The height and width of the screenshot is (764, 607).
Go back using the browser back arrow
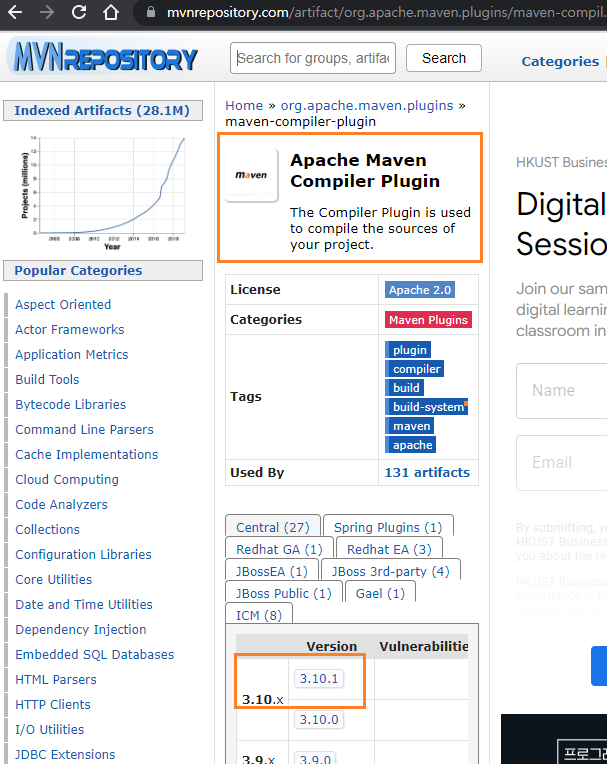tap(15, 12)
